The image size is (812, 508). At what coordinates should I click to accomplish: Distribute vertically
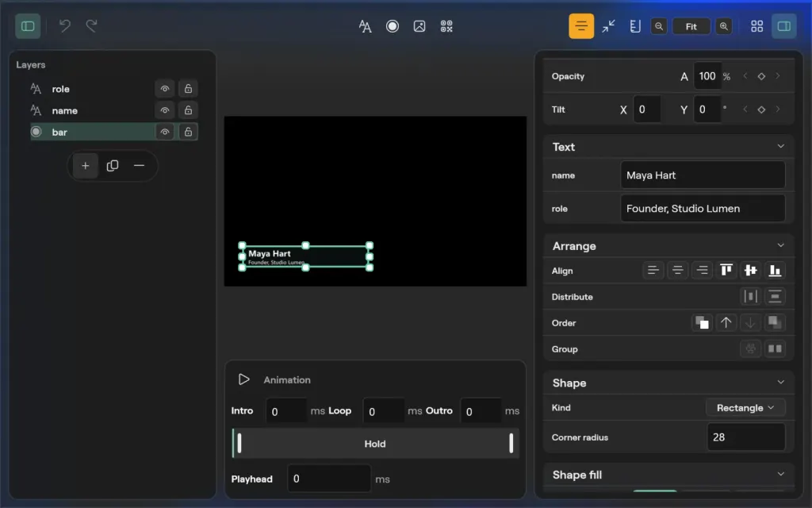[x=775, y=297]
